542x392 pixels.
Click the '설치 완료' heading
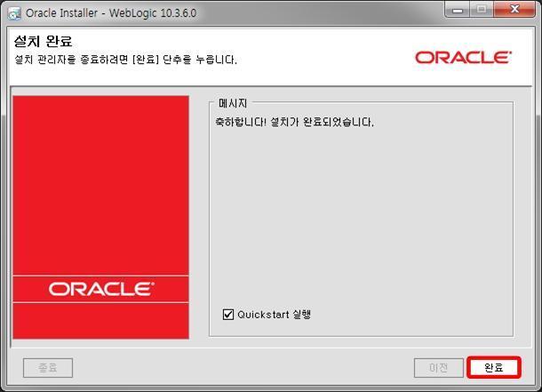(44, 42)
